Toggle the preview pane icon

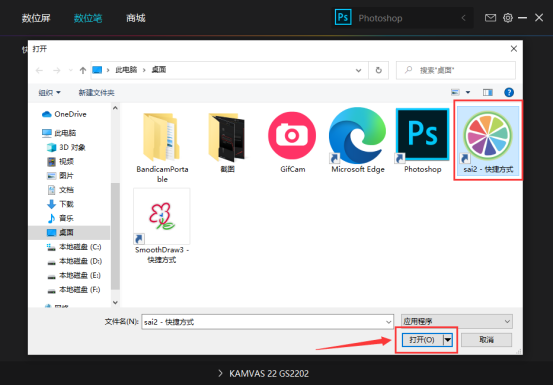point(488,93)
